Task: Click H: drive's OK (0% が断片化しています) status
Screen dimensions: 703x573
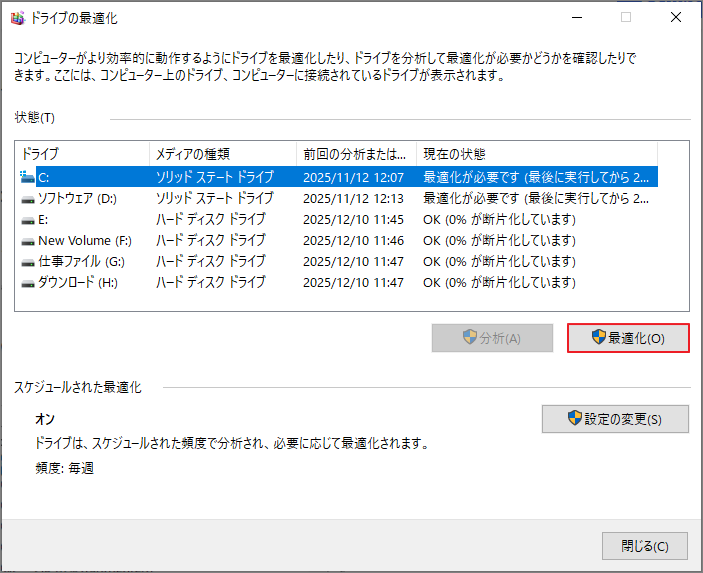Action: click(x=499, y=282)
